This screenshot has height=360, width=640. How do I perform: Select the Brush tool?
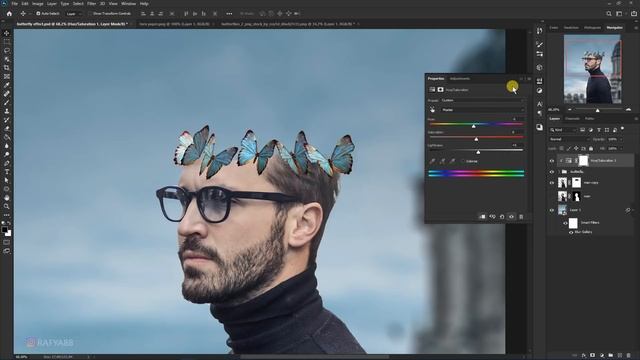coord(7,102)
